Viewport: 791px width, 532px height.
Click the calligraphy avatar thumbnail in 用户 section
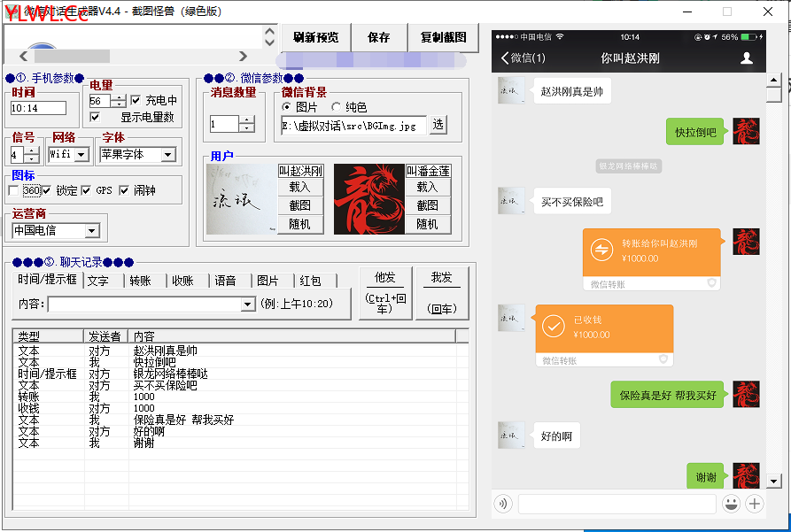coord(242,198)
